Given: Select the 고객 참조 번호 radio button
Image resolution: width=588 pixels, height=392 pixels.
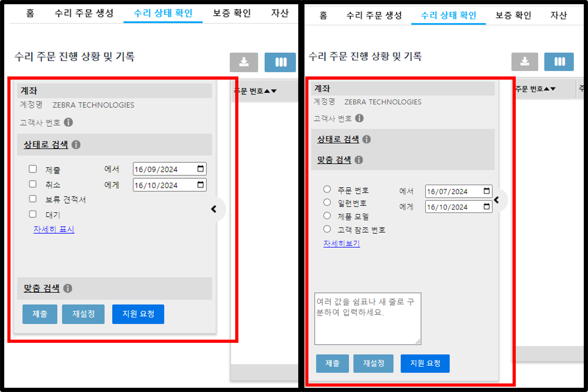Looking at the screenshot, I should [327, 229].
